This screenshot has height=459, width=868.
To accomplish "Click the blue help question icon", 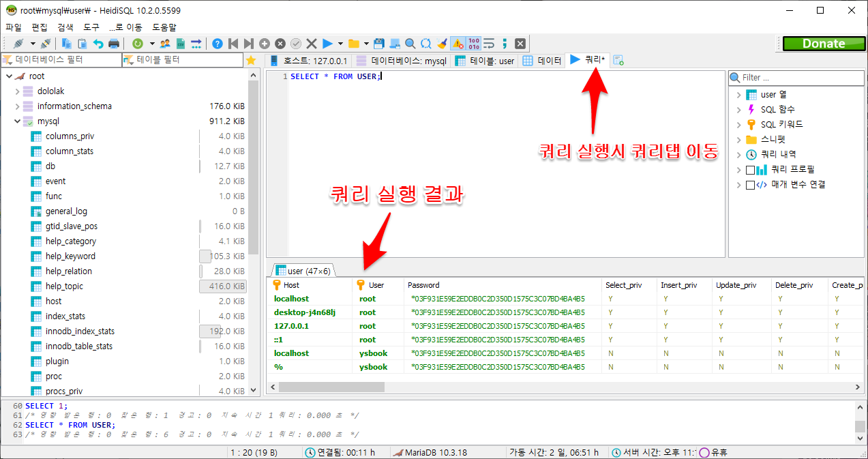I will click(x=218, y=44).
